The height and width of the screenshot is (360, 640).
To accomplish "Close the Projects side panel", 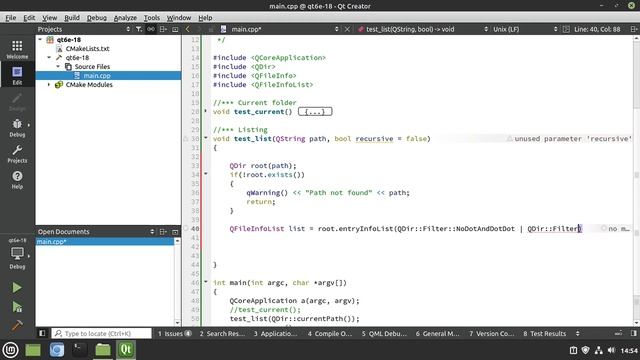I will [x=175, y=29].
